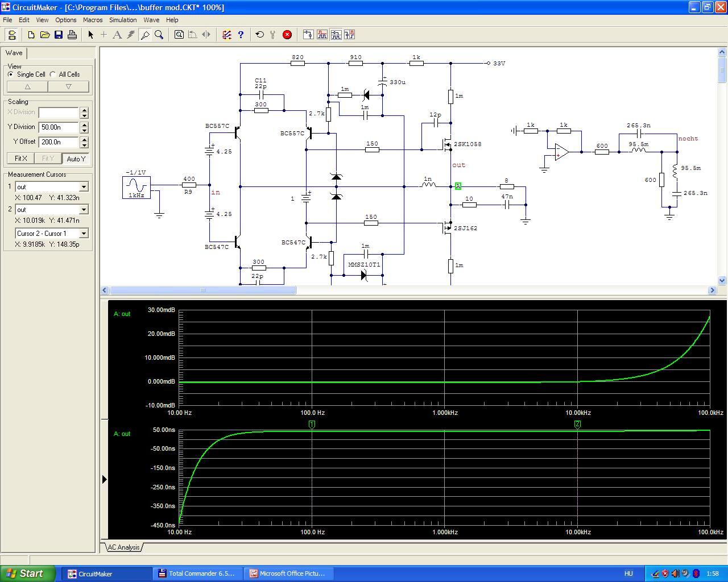Toggle the Auto Y button
This screenshot has height=582, width=728.
(76, 159)
